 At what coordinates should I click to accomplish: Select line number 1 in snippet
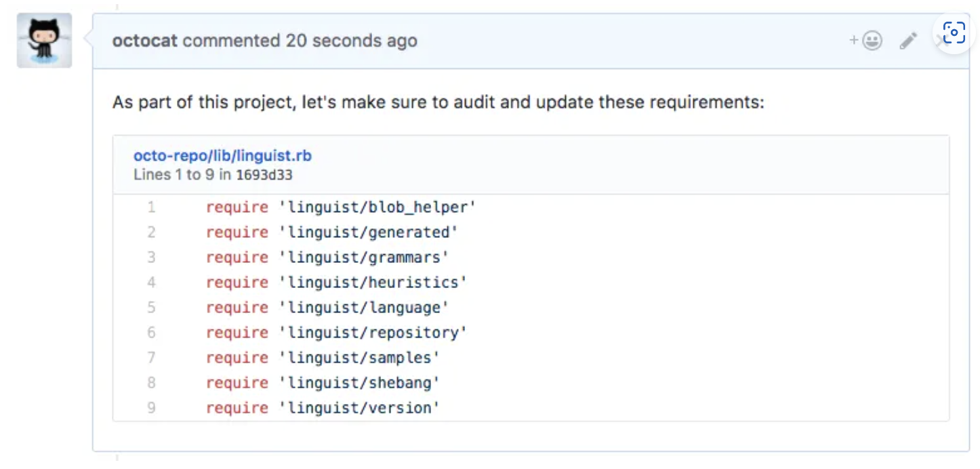(151, 207)
